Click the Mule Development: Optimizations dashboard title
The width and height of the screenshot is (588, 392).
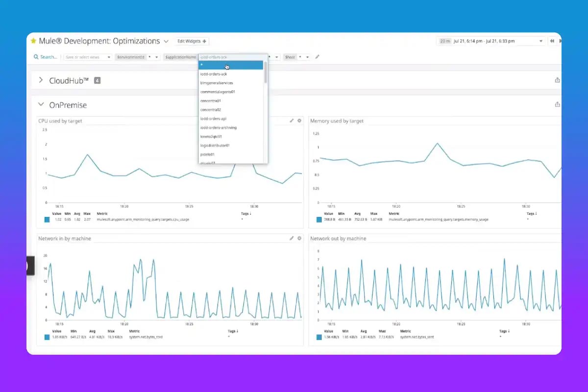pyautogui.click(x=99, y=41)
